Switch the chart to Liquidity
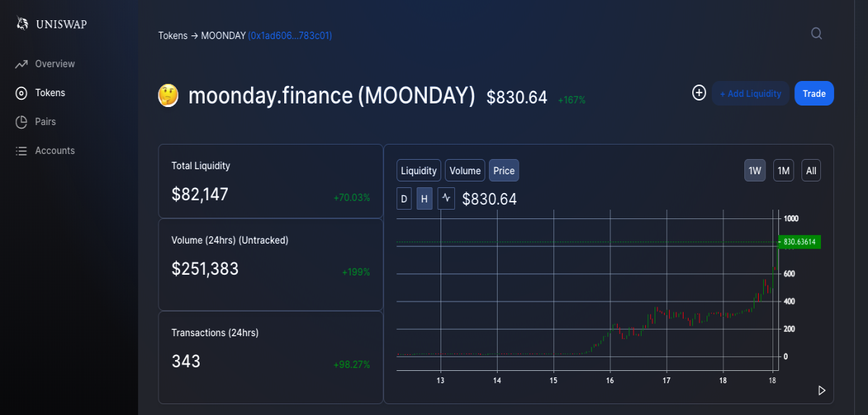The width and height of the screenshot is (868, 415). [419, 171]
